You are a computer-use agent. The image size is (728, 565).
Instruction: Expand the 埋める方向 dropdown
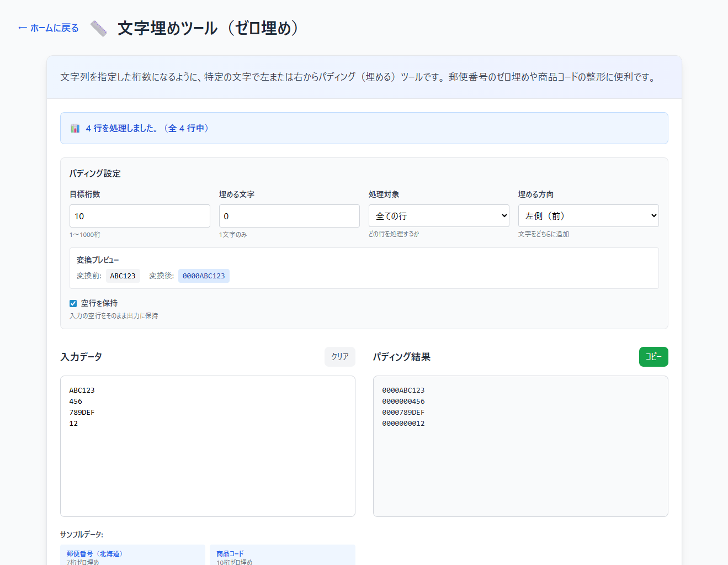588,216
